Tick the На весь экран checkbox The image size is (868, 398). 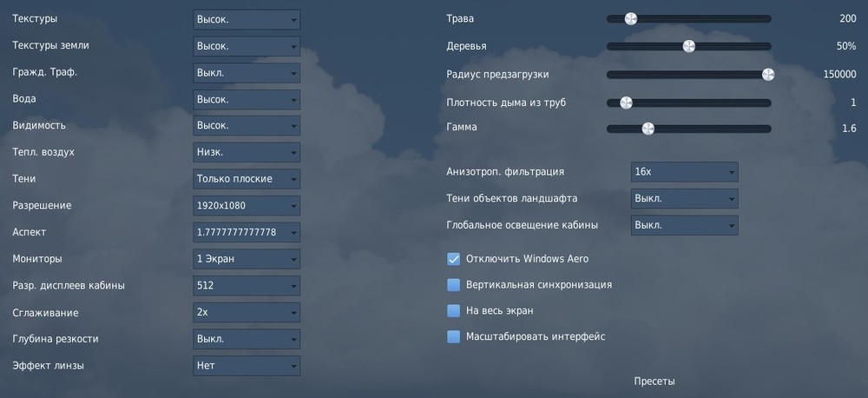click(453, 311)
